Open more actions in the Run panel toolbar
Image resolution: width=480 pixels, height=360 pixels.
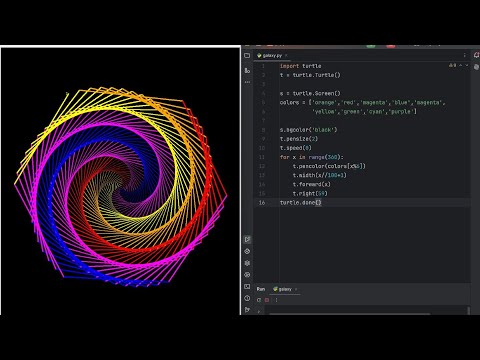[276, 300]
